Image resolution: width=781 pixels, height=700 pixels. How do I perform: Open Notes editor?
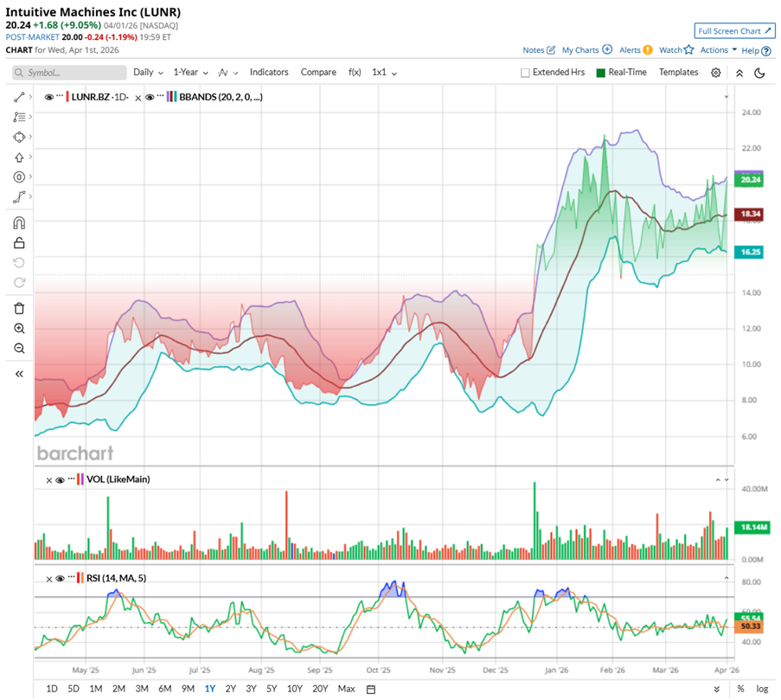point(539,50)
